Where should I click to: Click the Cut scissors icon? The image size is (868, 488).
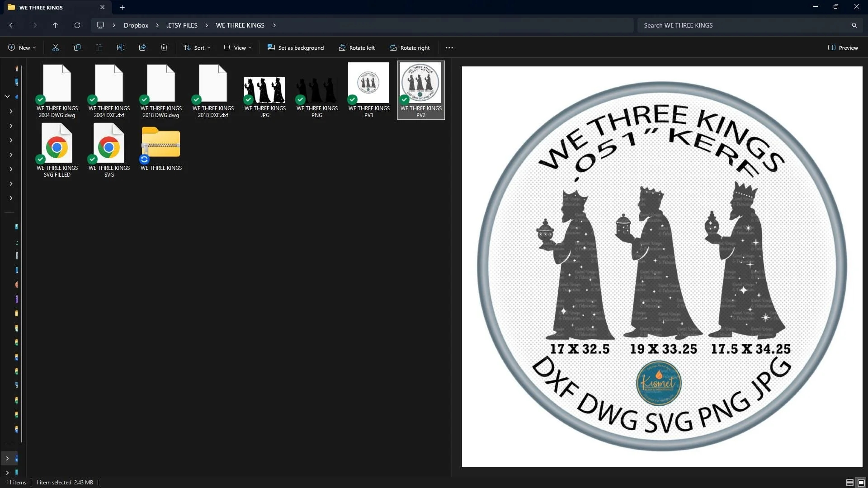[56, 47]
